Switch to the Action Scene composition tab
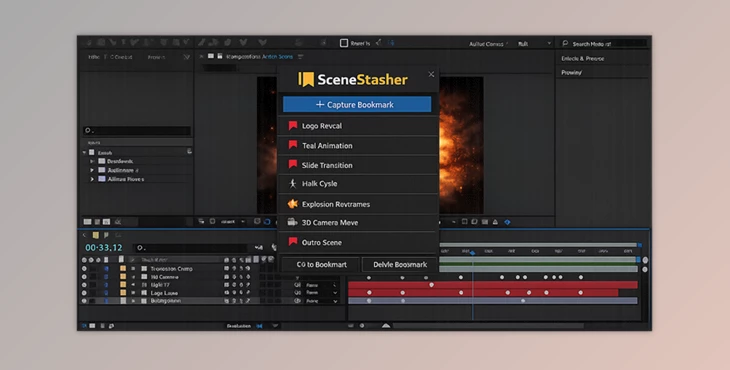Screen dimensions: 730x370 coord(277,56)
